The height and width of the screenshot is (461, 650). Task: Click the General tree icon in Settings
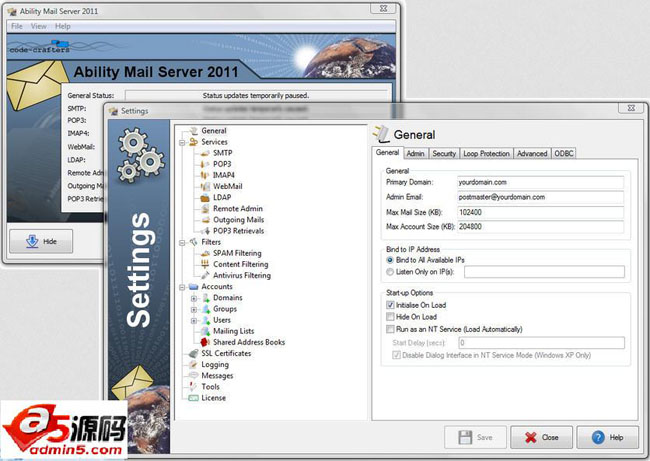(x=194, y=131)
